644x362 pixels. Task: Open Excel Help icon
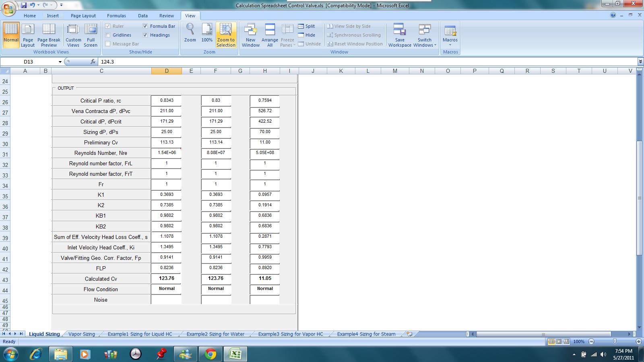tap(613, 15)
